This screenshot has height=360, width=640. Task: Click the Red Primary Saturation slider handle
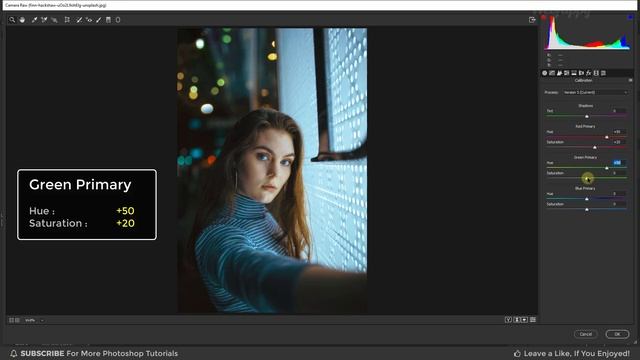coord(595,147)
